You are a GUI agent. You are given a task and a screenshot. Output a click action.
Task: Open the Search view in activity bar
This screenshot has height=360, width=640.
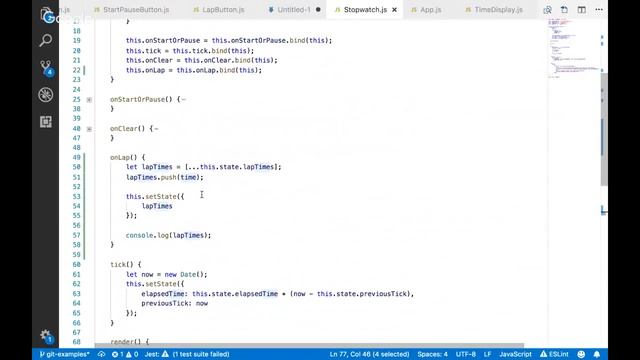tap(46, 40)
